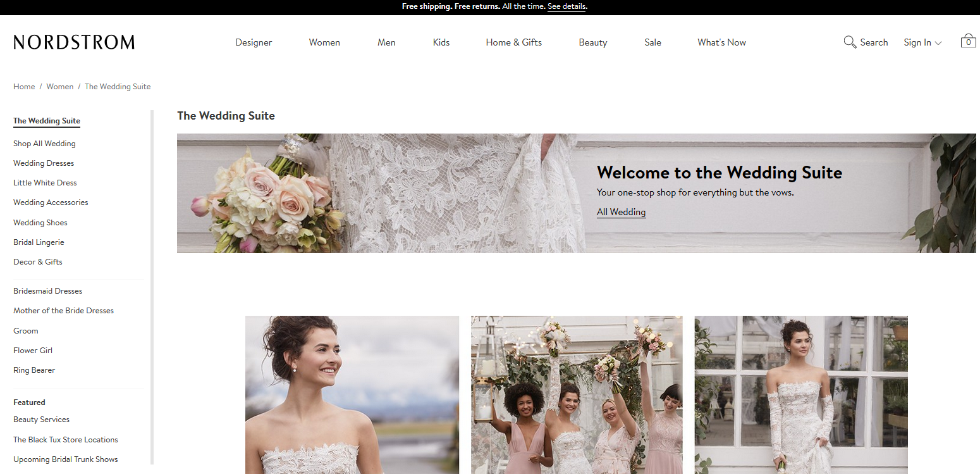This screenshot has height=474, width=980.
Task: Open Upcoming Bridal Trunk Shows
Action: click(65, 459)
